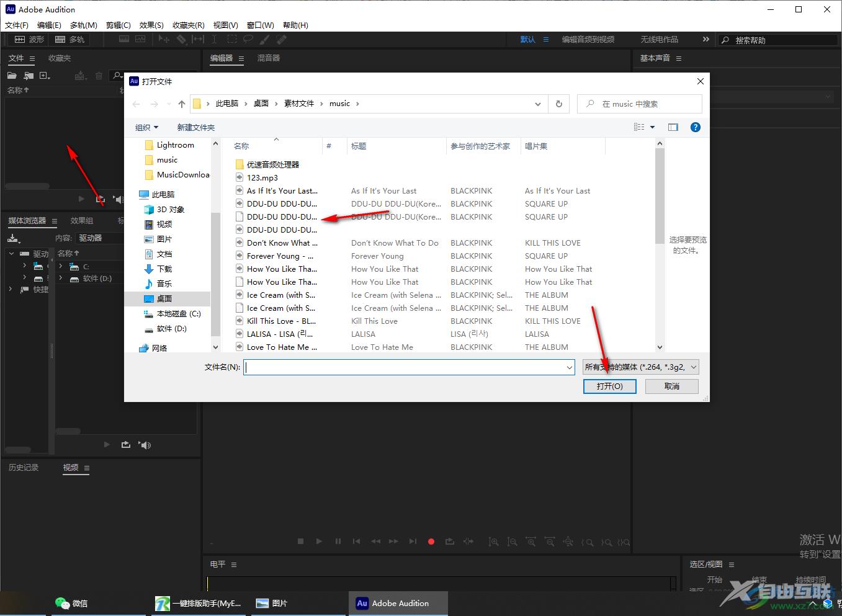This screenshot has width=842, height=616.
Task: Select the Time Selection tool
Action: (x=214, y=39)
